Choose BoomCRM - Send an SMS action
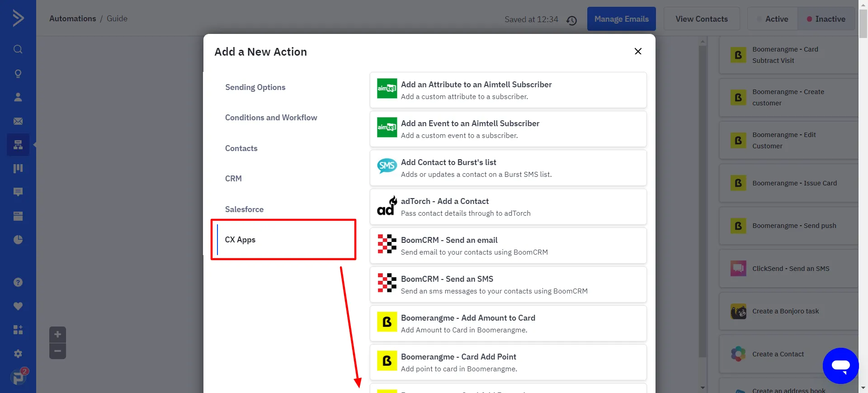Viewport: 868px width, 393px height. 508,284
